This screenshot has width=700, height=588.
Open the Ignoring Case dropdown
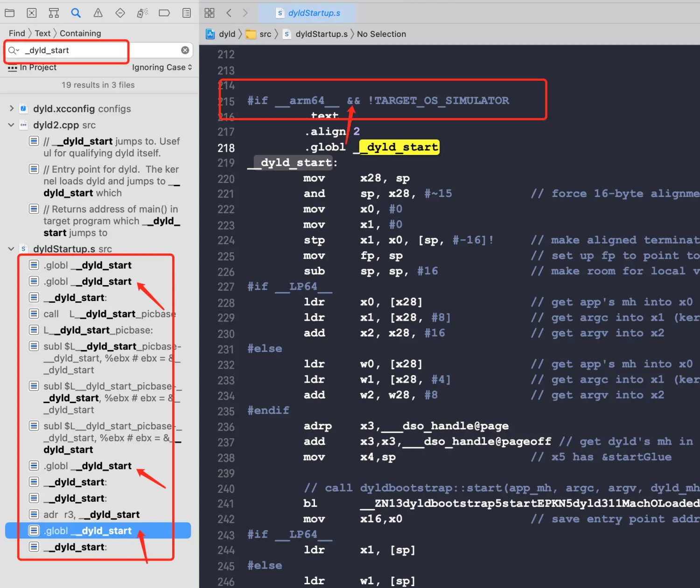coord(162,67)
